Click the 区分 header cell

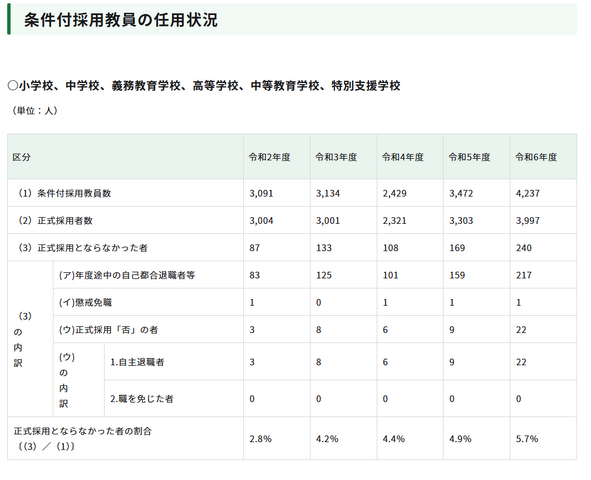[x=21, y=157]
